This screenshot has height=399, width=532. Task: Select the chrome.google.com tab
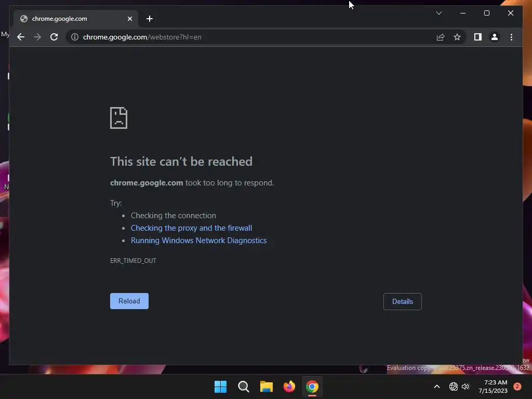[76, 19]
